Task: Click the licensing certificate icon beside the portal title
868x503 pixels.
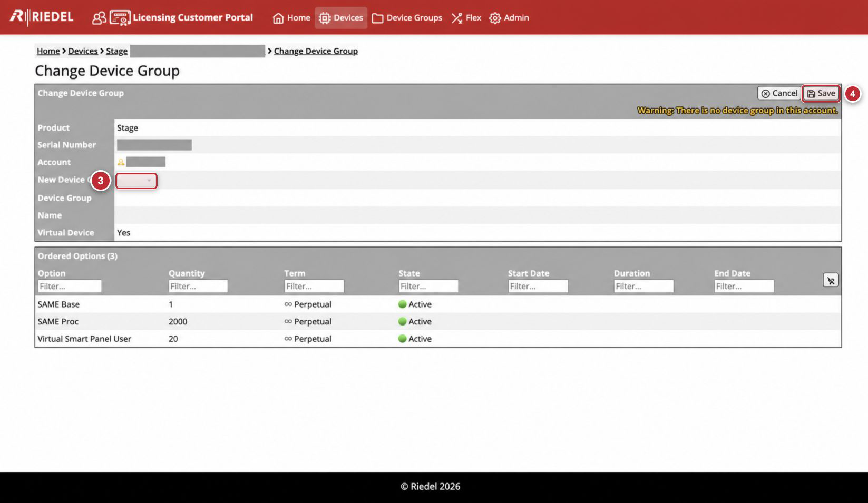Action: [120, 18]
